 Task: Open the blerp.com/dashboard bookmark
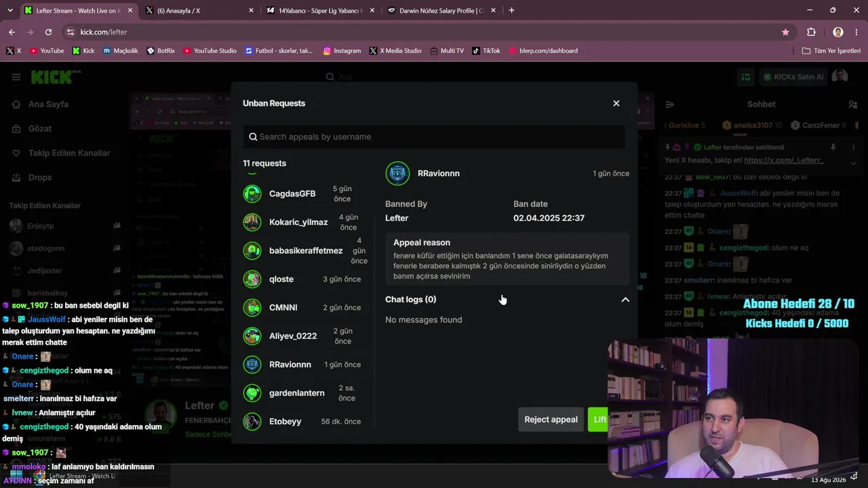pyautogui.click(x=543, y=51)
